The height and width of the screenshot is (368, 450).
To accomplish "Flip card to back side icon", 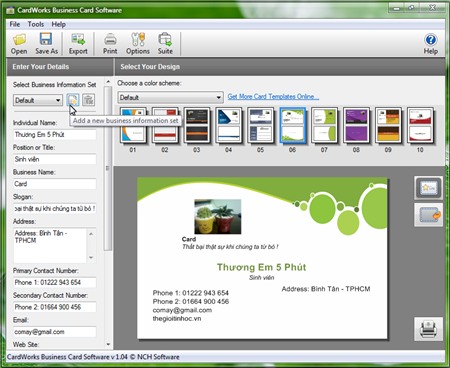I will click(x=428, y=215).
